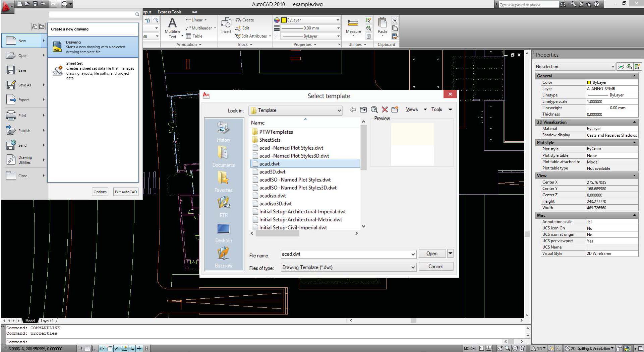Click the Search the Web icon in dialog
This screenshot has height=352, width=644.
374,110
